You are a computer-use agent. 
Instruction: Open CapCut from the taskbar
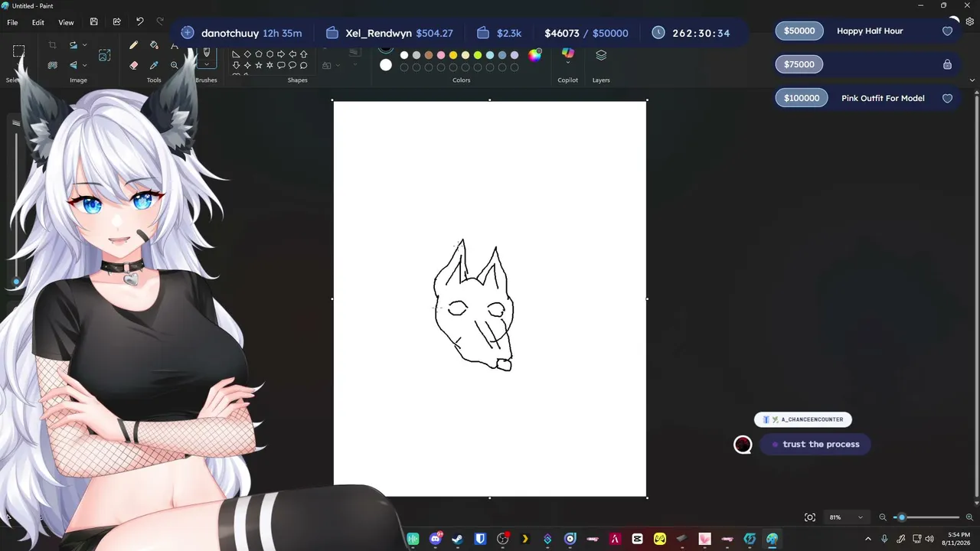[637, 539]
